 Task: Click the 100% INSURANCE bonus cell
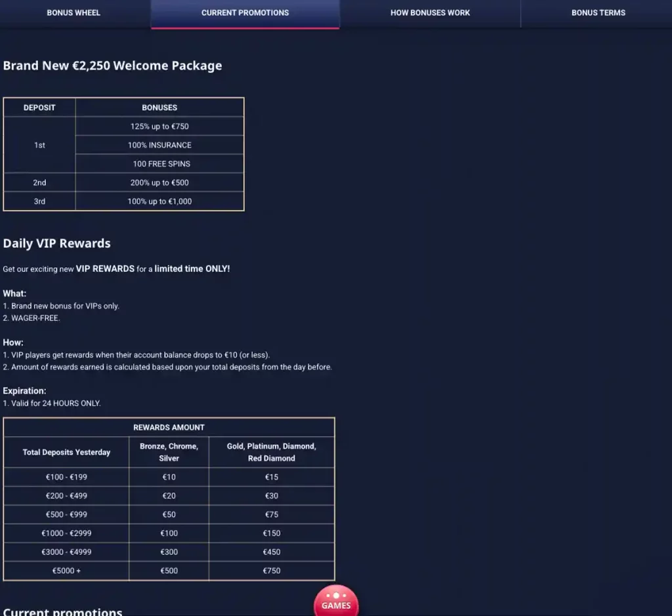159,145
